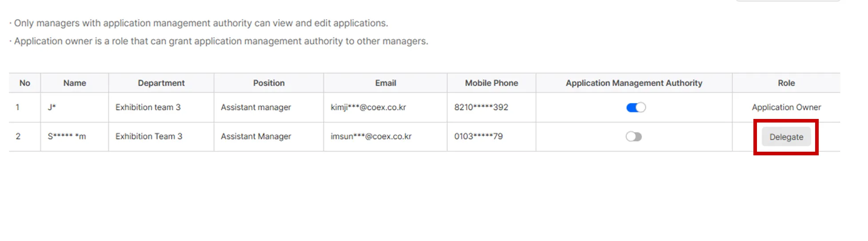This screenshot has height=241, width=868.
Task: Click the name S***** *m in row 2
Action: coord(67,136)
